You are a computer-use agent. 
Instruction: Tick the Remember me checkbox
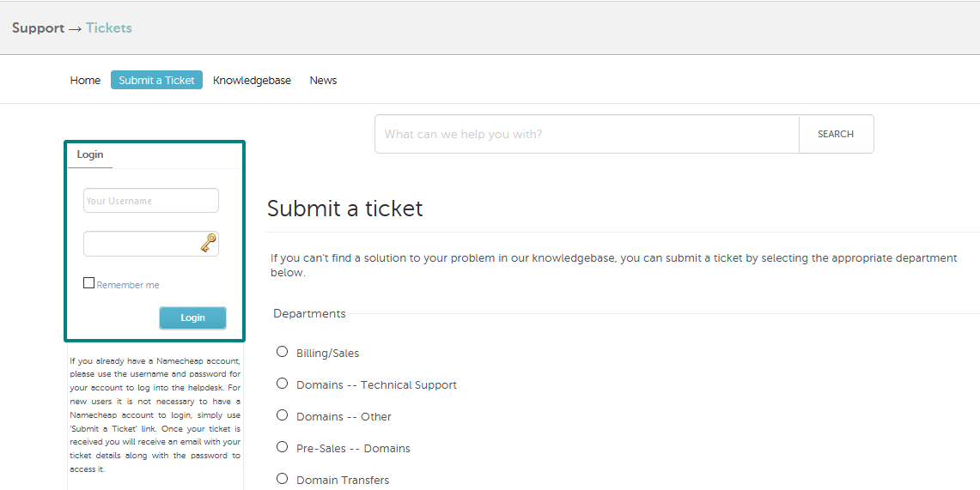tap(88, 283)
